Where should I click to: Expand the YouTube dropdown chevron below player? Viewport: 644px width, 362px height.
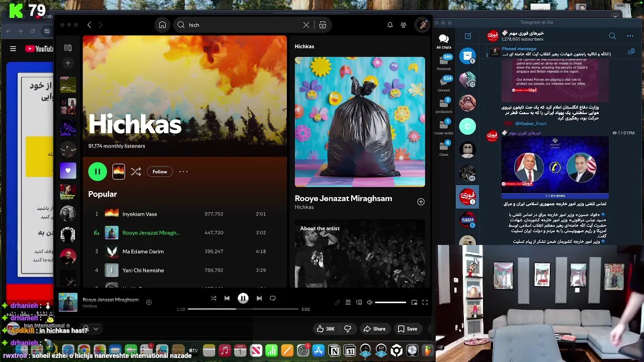(x=96, y=329)
